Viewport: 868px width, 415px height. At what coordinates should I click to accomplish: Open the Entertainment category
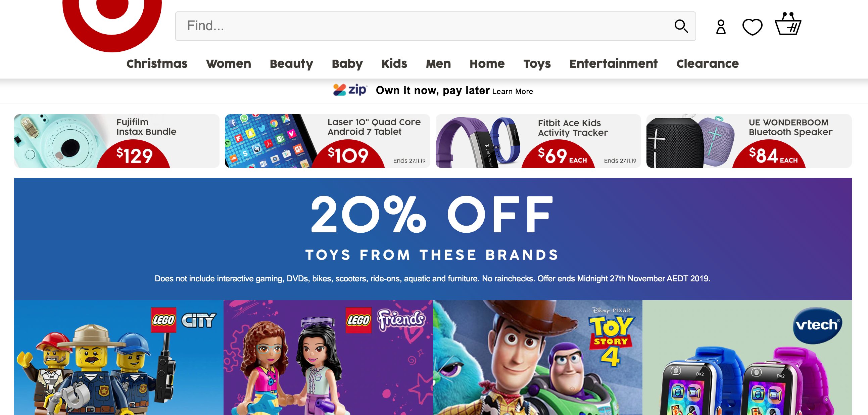pos(613,64)
